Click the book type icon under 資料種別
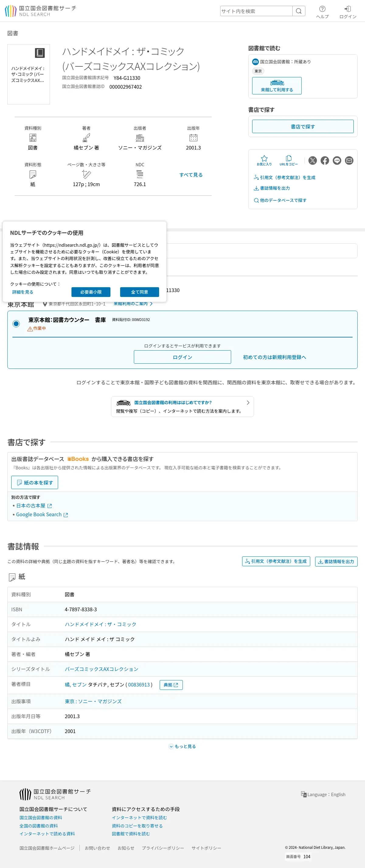365x868 pixels. [x=33, y=137]
